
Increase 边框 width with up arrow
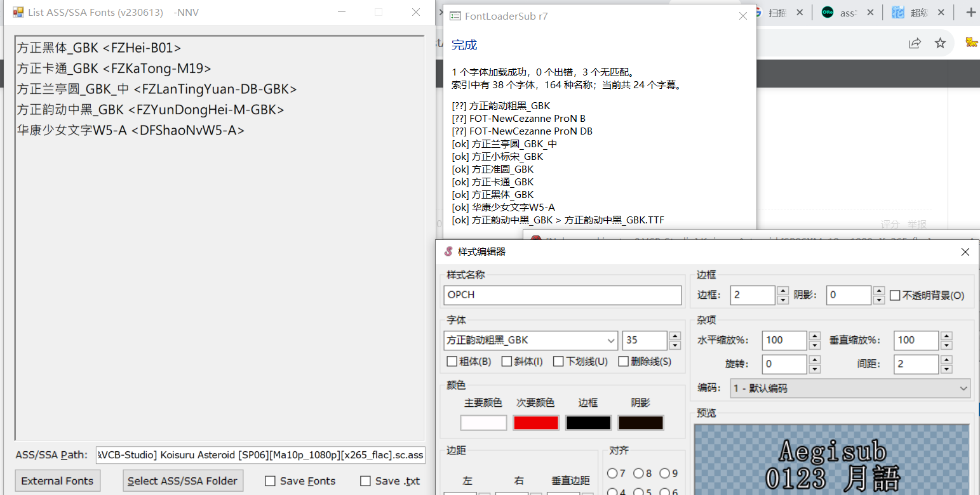pos(783,291)
